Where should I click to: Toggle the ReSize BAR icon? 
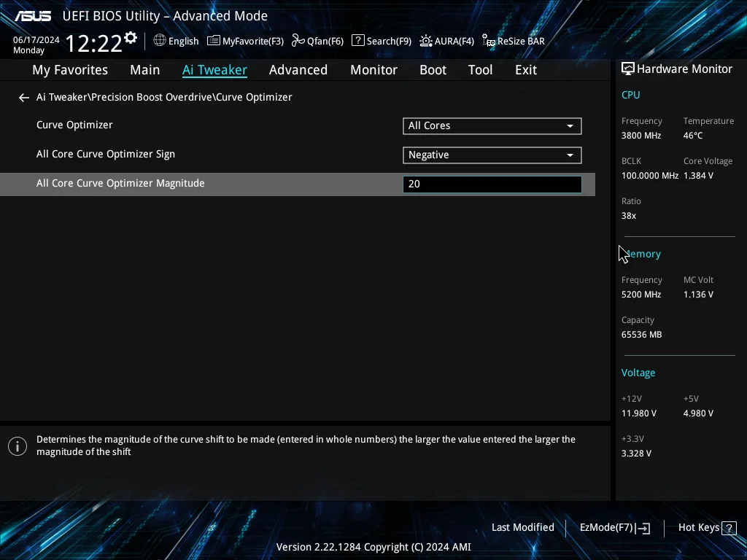click(x=488, y=41)
